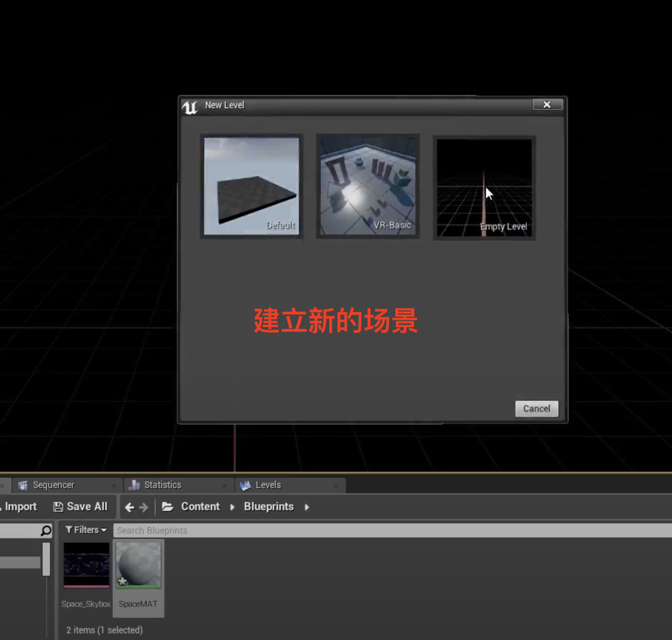The height and width of the screenshot is (640, 672).
Task: Expand the breadcrumb arrow after Blueprints
Action: [x=307, y=507]
